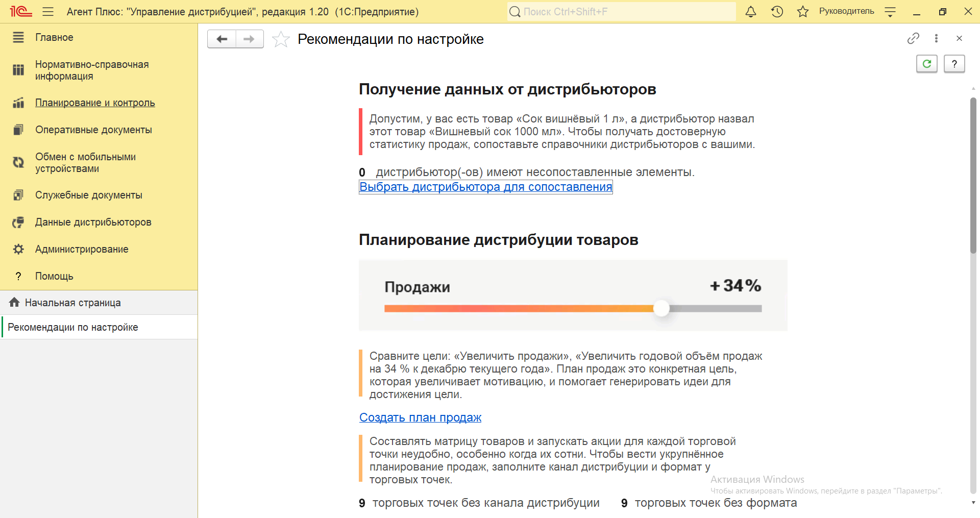Open Данные дистрибьюторов section
Viewport: 980px width, 518px height.
pos(93,222)
